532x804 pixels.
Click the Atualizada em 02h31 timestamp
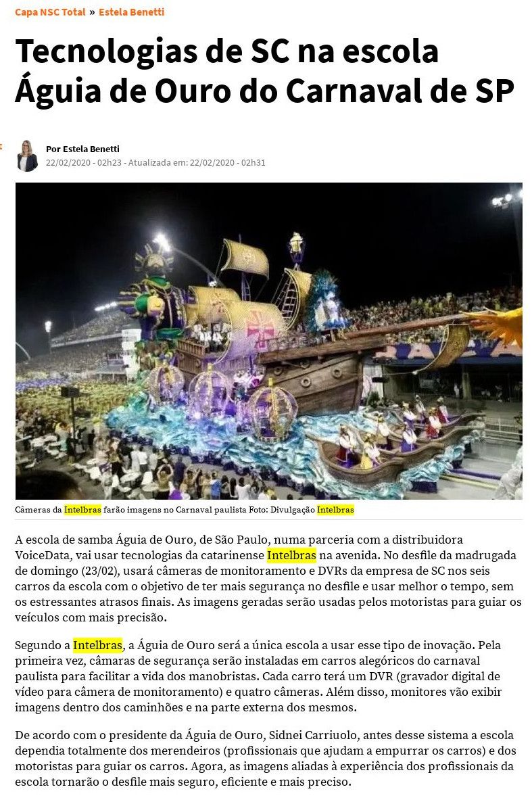197,162
